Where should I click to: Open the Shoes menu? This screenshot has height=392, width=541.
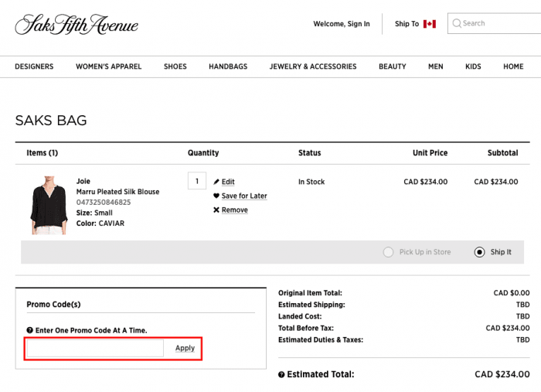175,66
